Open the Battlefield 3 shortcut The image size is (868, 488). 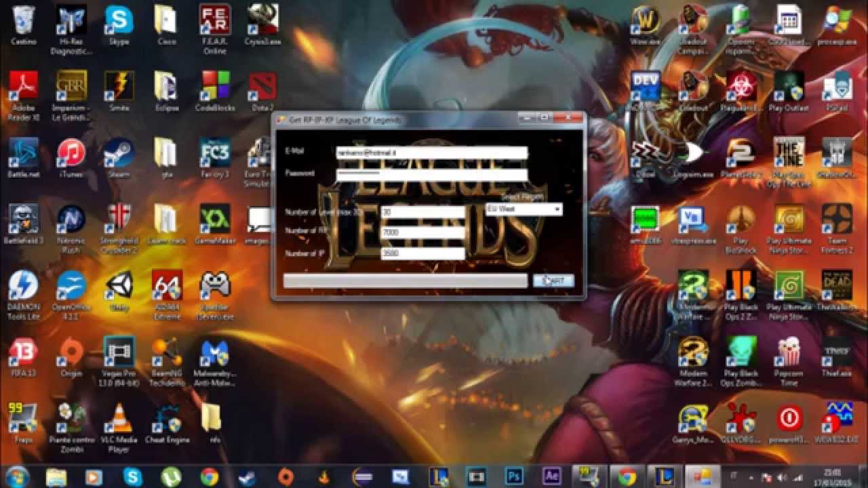(x=24, y=224)
